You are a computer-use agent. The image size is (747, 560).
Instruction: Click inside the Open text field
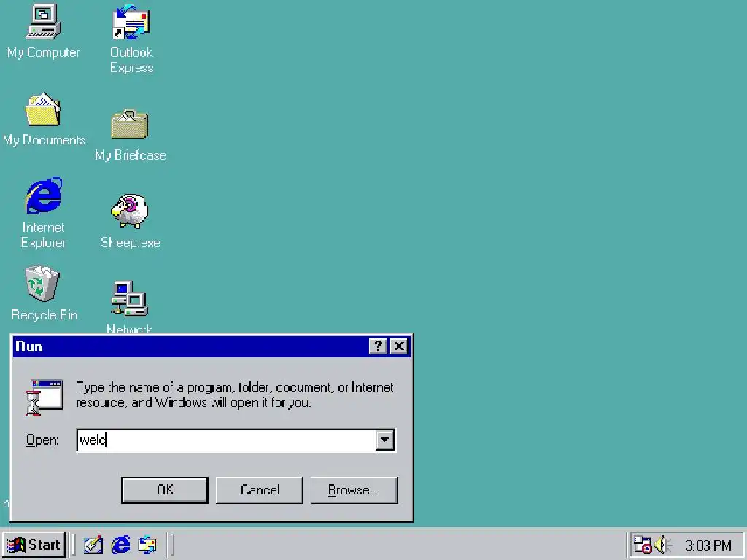click(x=226, y=440)
